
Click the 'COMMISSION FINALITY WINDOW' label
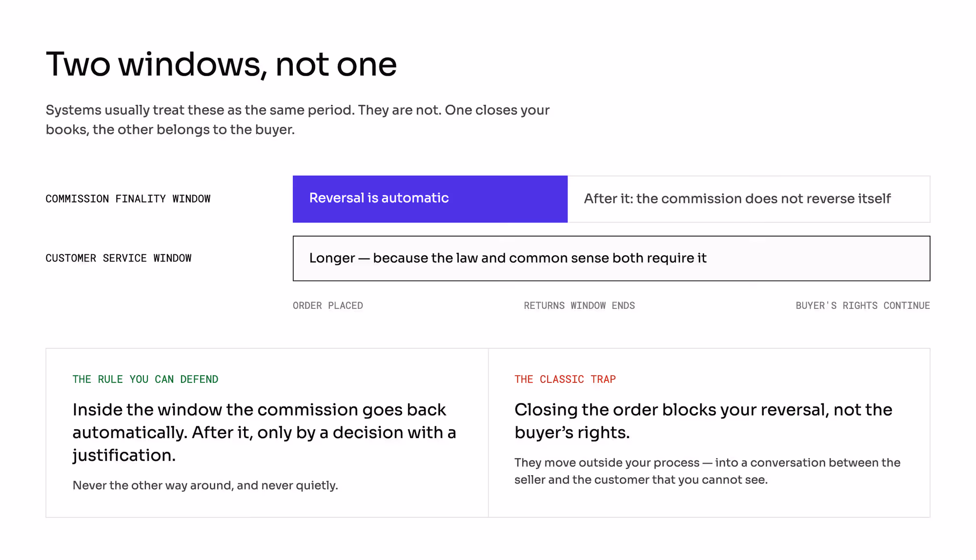128,199
